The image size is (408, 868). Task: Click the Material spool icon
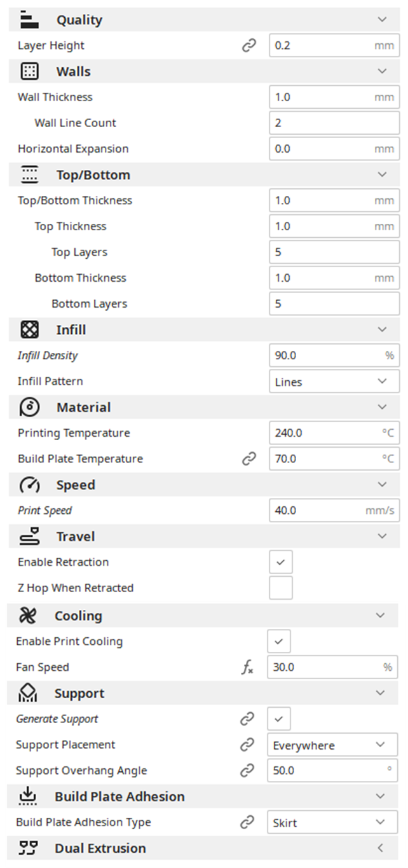coord(30,407)
